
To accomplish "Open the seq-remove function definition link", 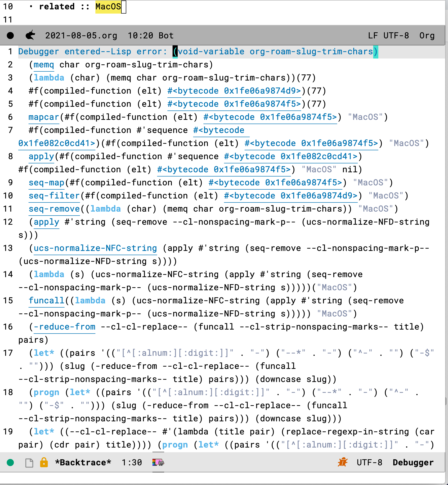I will (54, 209).
